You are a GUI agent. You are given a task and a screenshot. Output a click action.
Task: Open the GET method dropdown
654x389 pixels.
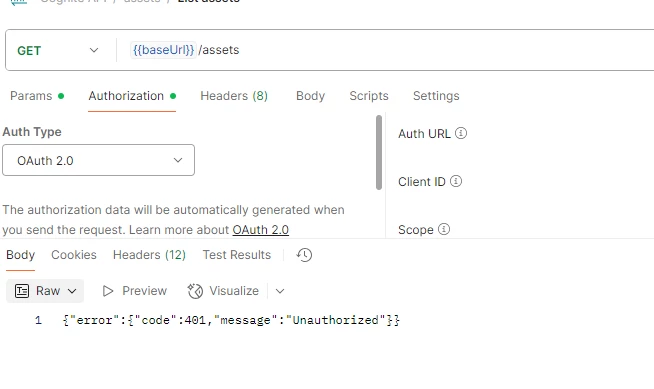pos(58,50)
